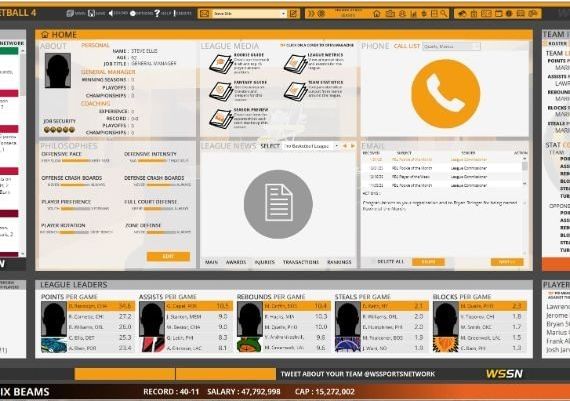Screen dimensions: 570x401
Task: Click the previous arrow in League News
Action: [345, 146]
